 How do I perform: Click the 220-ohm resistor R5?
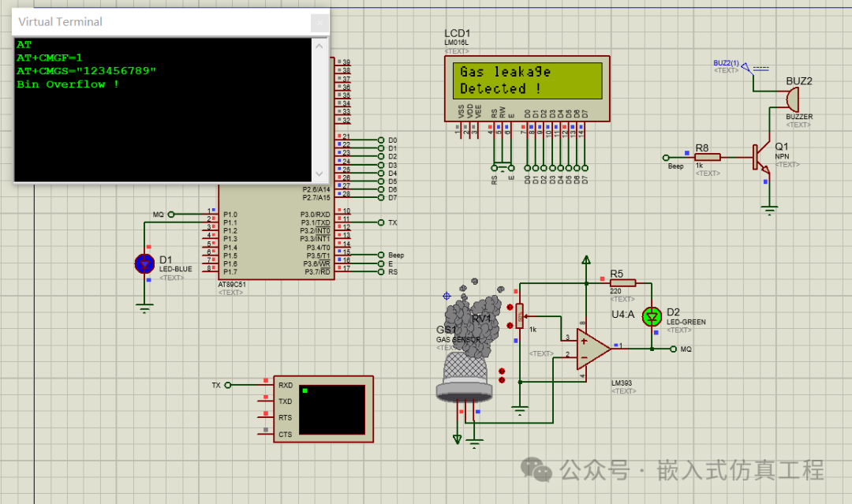[x=622, y=282]
